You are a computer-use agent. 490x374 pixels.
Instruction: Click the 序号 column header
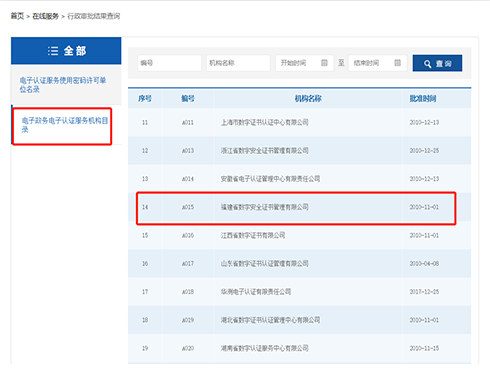(x=145, y=98)
